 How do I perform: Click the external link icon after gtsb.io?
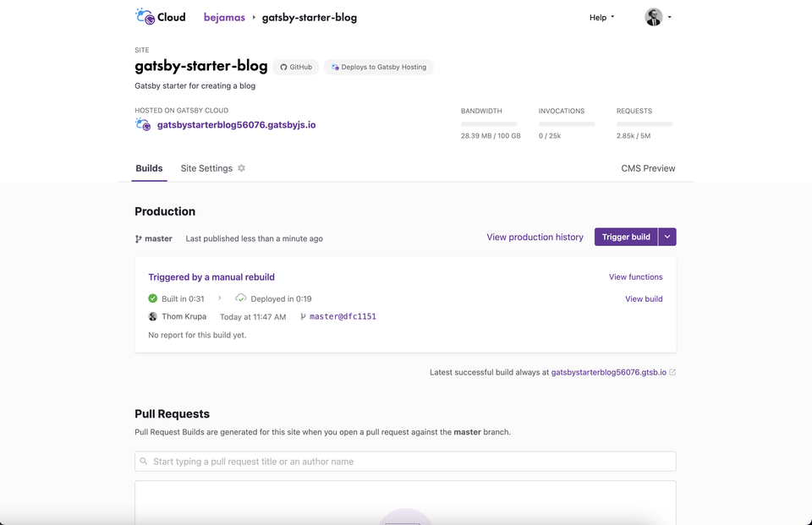(672, 372)
